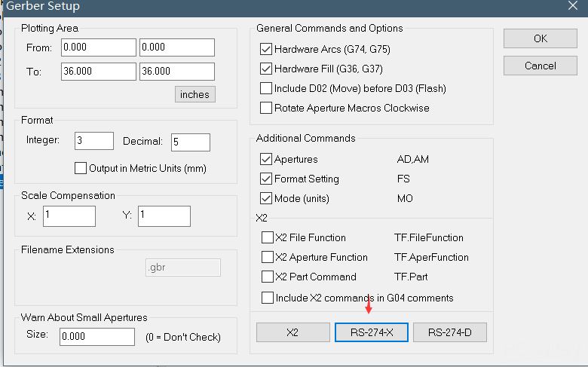The image size is (588, 367).
Task: Enable X2 Aperture Function checkbox
Action: [x=268, y=257]
